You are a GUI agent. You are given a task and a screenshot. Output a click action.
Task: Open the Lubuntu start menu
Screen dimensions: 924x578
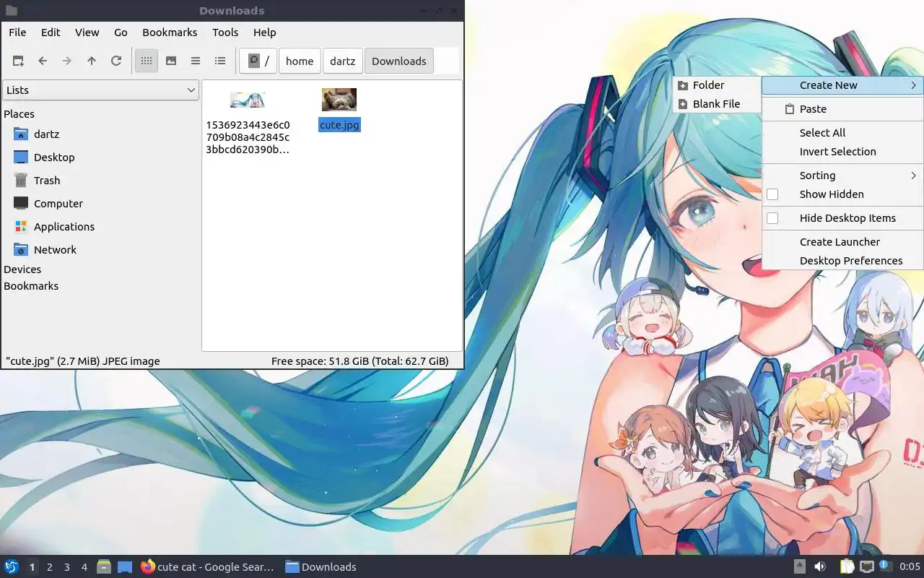(12, 567)
